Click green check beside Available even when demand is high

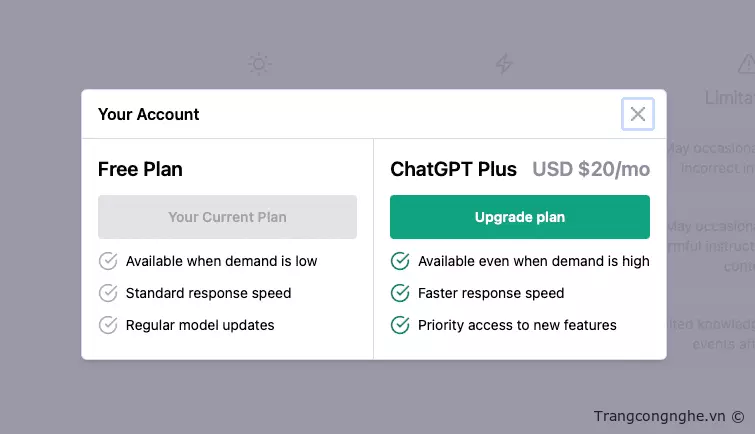pos(400,261)
